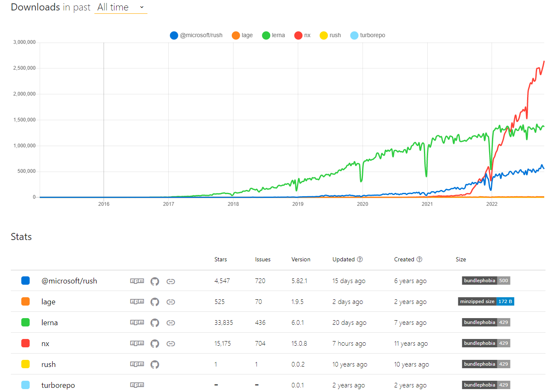Open npm icon in lerna row
The height and width of the screenshot is (392, 558).
click(x=137, y=322)
